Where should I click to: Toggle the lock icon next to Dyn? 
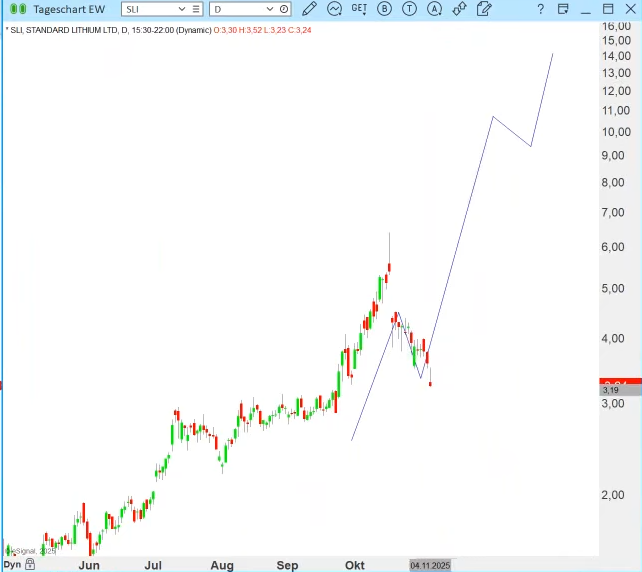(x=30, y=565)
